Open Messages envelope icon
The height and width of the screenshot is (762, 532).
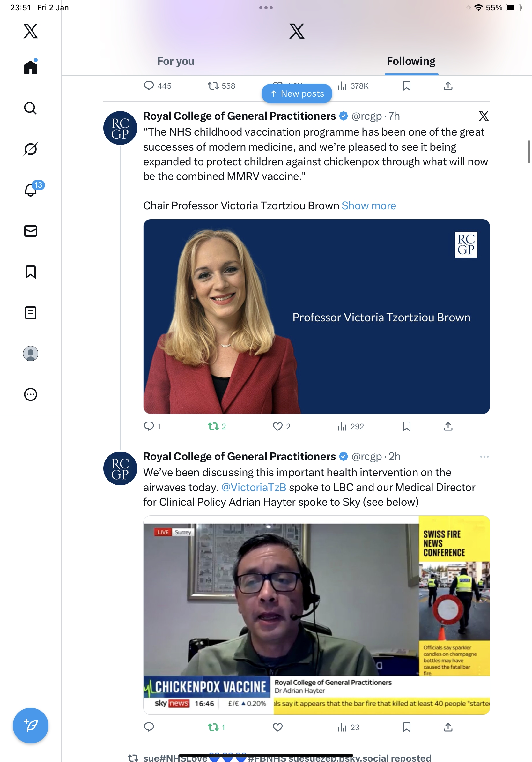31,231
